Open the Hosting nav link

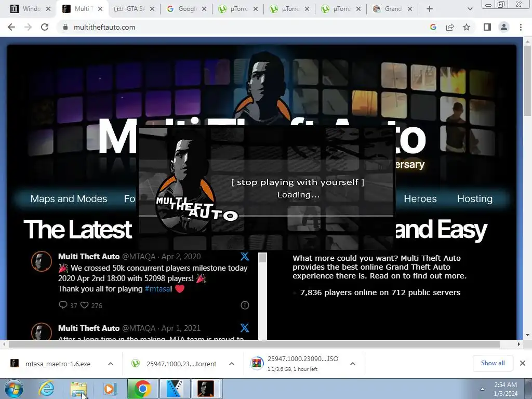pyautogui.click(x=475, y=198)
